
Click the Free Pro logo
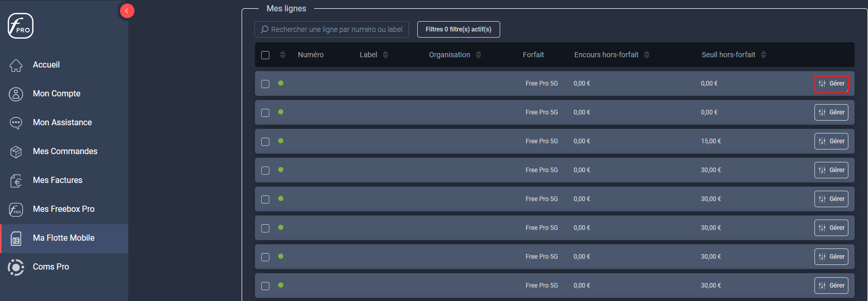(21, 26)
